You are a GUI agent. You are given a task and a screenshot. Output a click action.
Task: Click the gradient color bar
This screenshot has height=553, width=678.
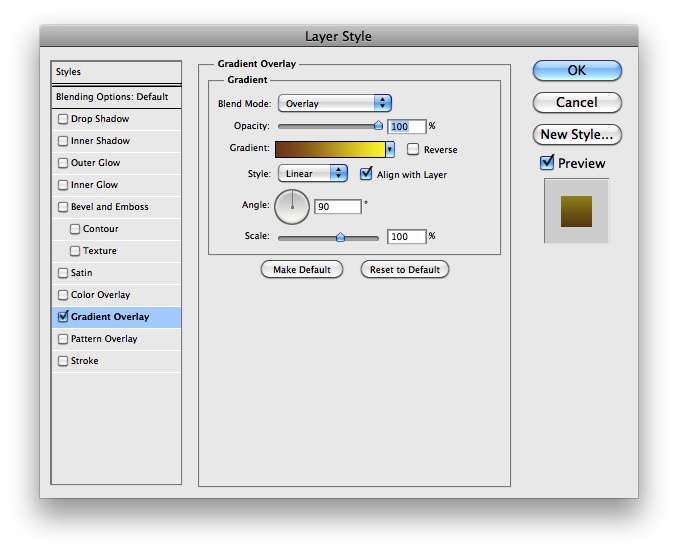tap(330, 150)
